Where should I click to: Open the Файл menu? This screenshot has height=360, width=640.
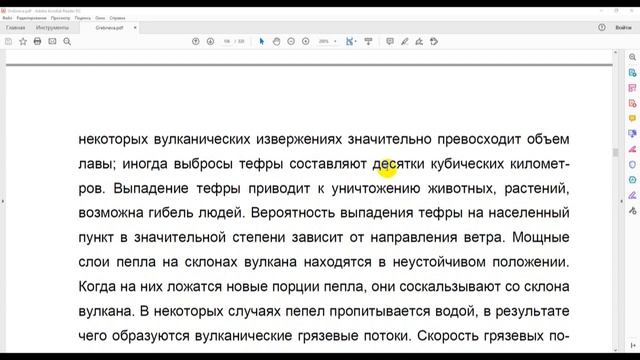[7, 18]
